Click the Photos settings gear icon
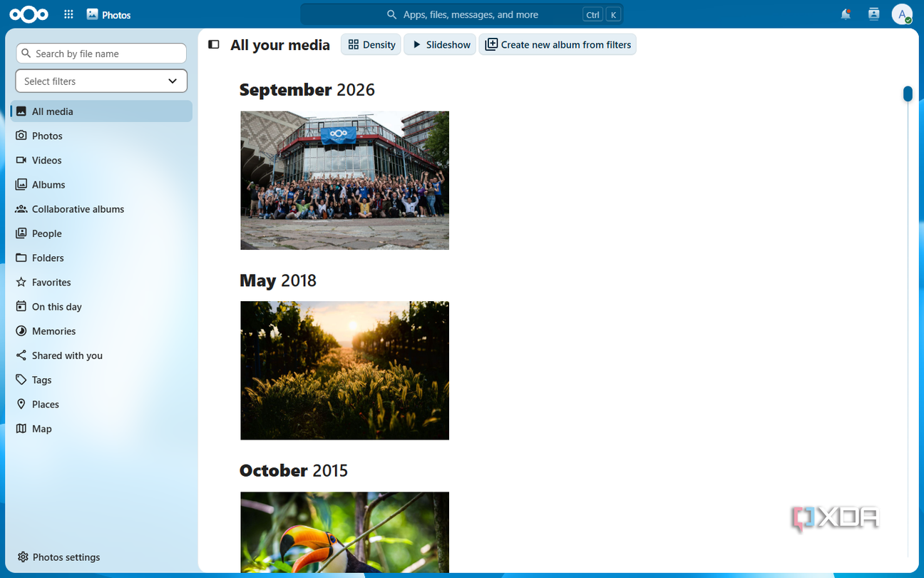Viewport: 924px width, 578px height. tap(23, 557)
